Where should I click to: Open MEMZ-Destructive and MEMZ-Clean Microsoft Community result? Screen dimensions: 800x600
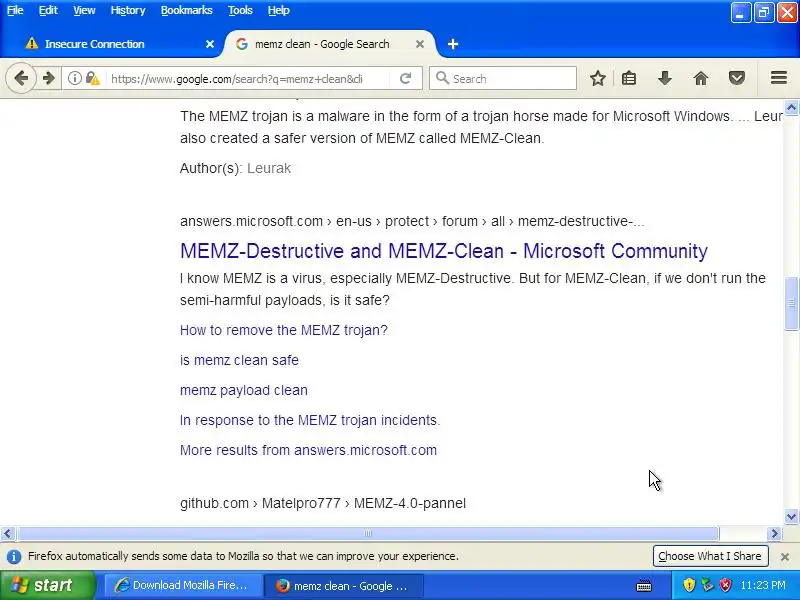point(443,251)
